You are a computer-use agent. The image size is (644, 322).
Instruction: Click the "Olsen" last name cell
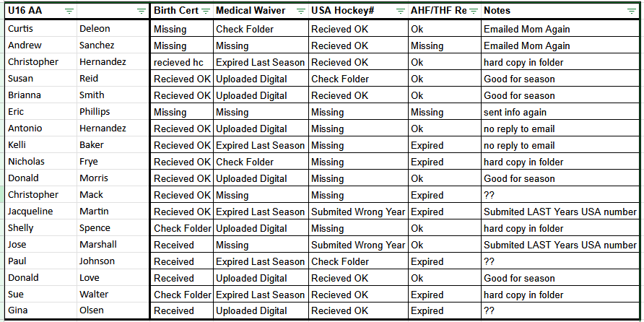tap(113, 310)
